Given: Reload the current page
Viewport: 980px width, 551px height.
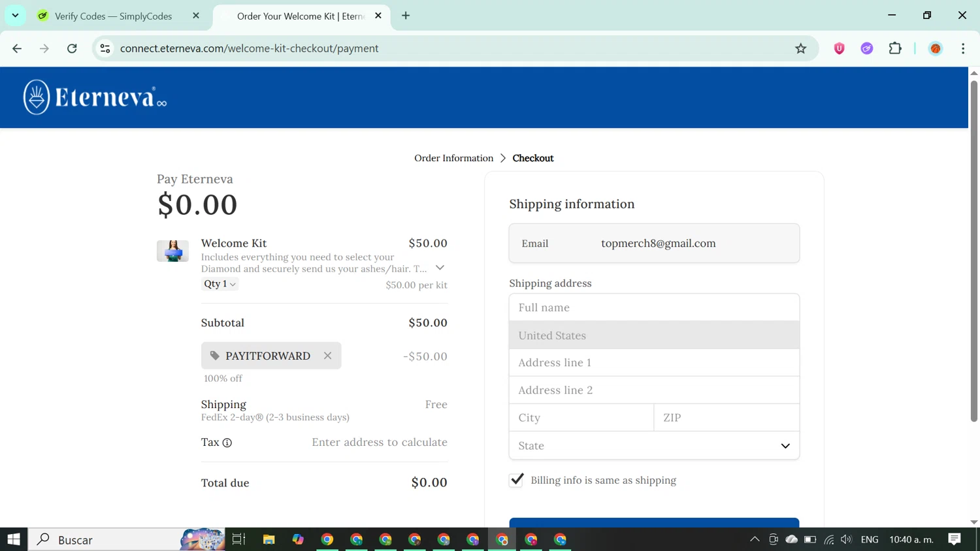Looking at the screenshot, I should click(72, 48).
